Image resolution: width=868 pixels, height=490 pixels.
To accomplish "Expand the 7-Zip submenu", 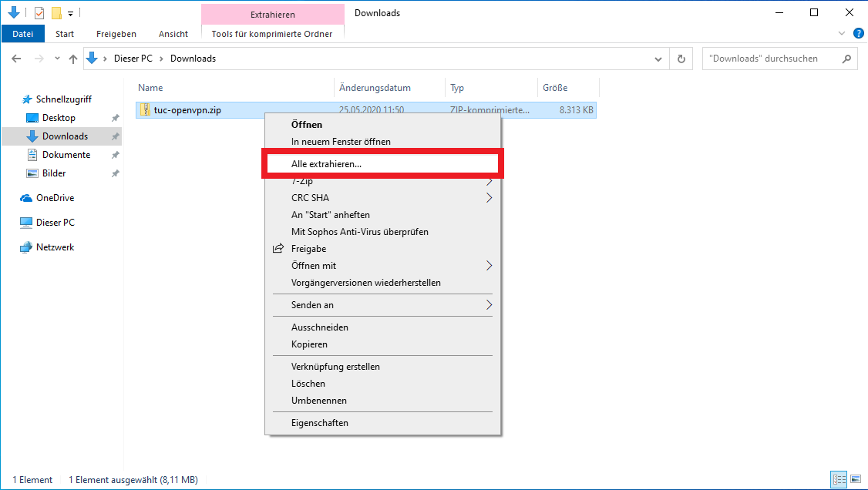I will tap(489, 182).
